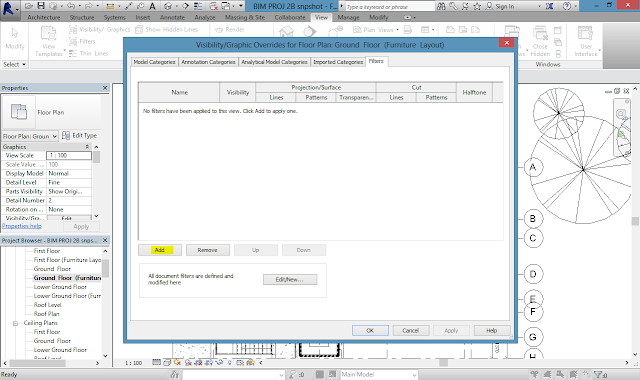Click the 1 : 100 scale in view control bar
The width and height of the screenshot is (640, 380).
point(133,363)
